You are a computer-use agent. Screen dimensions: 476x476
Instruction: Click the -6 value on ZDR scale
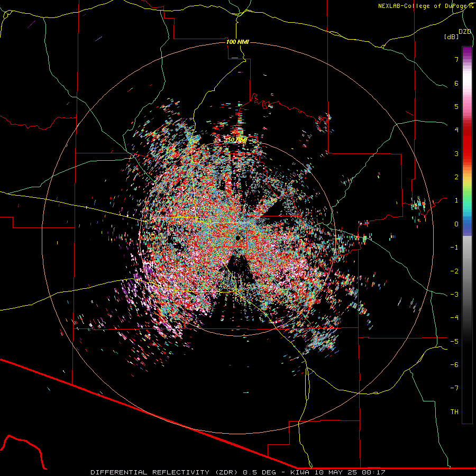click(x=454, y=365)
